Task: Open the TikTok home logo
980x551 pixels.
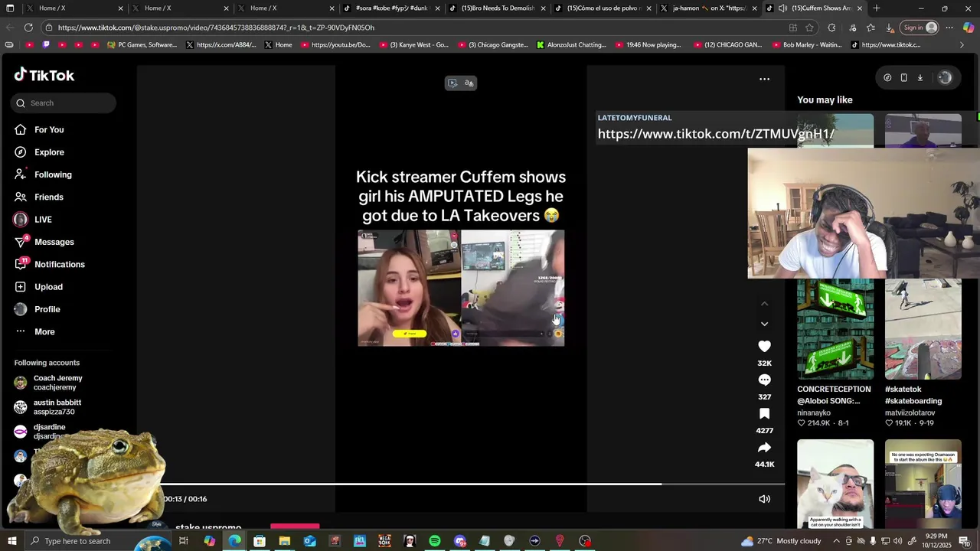Action: [x=44, y=75]
